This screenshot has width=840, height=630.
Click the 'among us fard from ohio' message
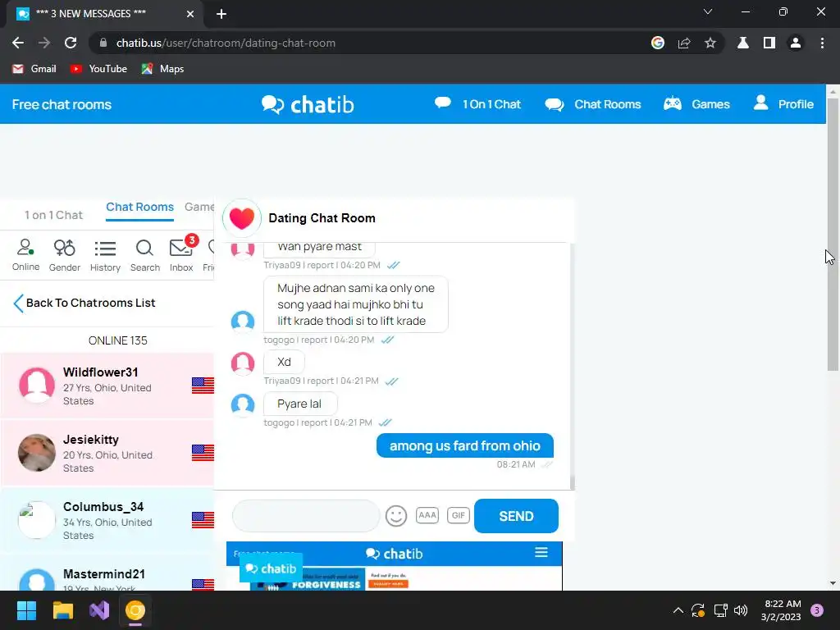pos(464,445)
